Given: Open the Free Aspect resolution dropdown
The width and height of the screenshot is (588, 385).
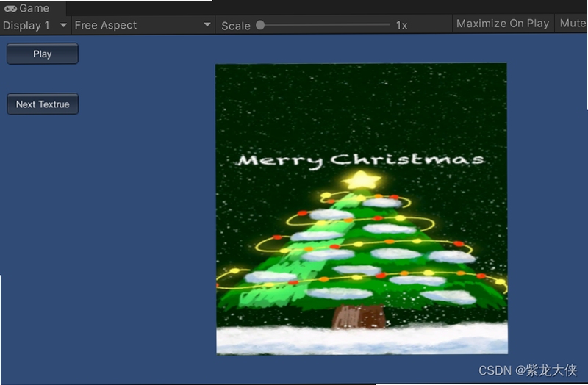Looking at the screenshot, I should 143,25.
